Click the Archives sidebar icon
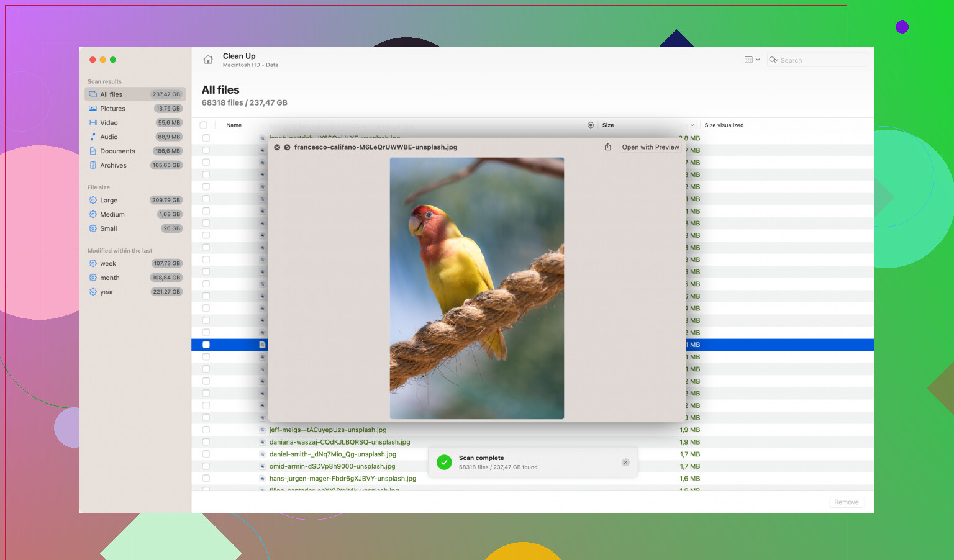Viewport: 954px width, 560px height. click(x=93, y=165)
